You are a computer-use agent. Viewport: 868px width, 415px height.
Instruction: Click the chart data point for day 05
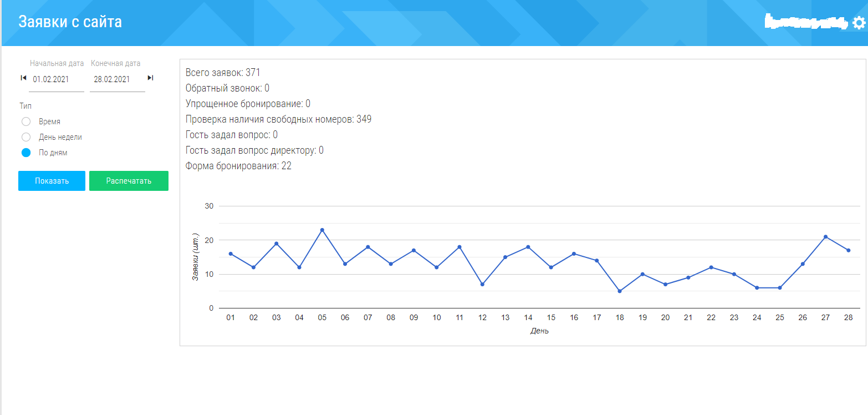pos(322,230)
